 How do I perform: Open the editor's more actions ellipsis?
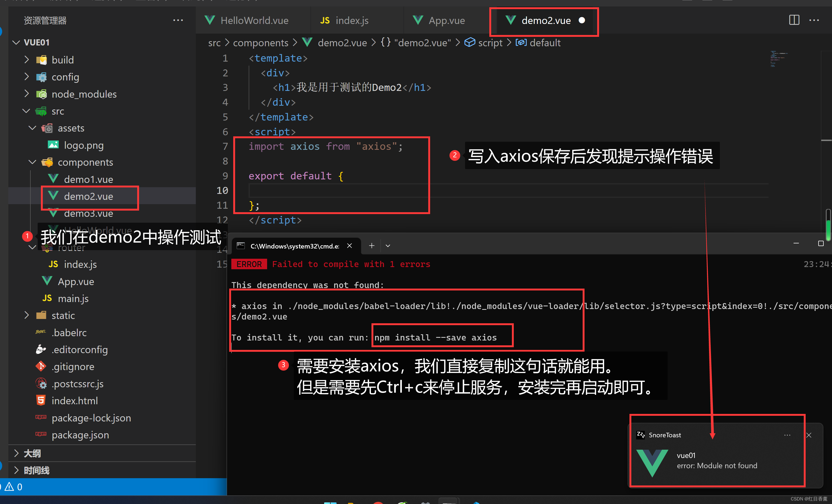tap(814, 20)
